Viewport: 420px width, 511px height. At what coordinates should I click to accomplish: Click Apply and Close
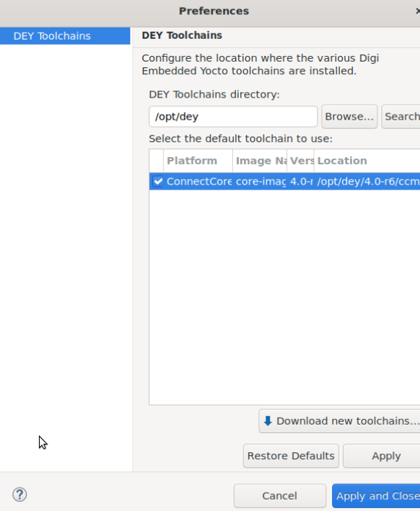click(x=377, y=495)
